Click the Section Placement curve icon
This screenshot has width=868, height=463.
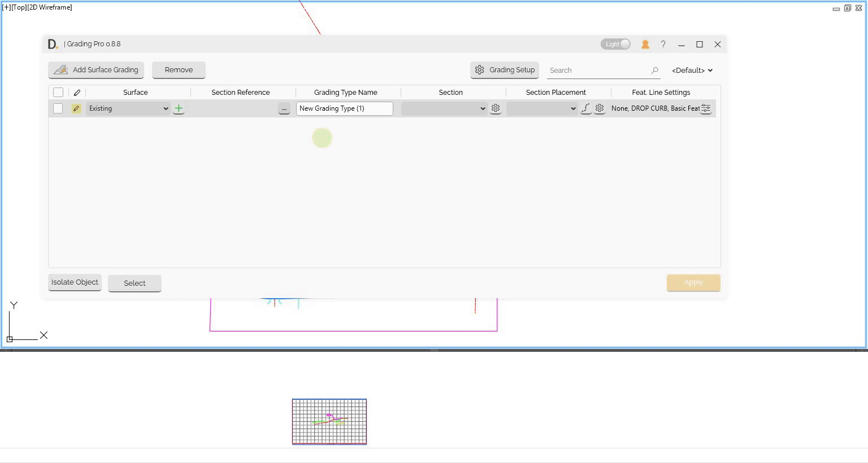pyautogui.click(x=586, y=108)
